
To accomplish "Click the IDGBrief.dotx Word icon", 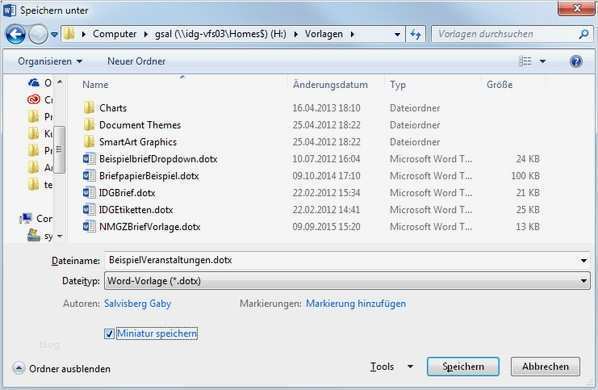I will pyautogui.click(x=89, y=193).
